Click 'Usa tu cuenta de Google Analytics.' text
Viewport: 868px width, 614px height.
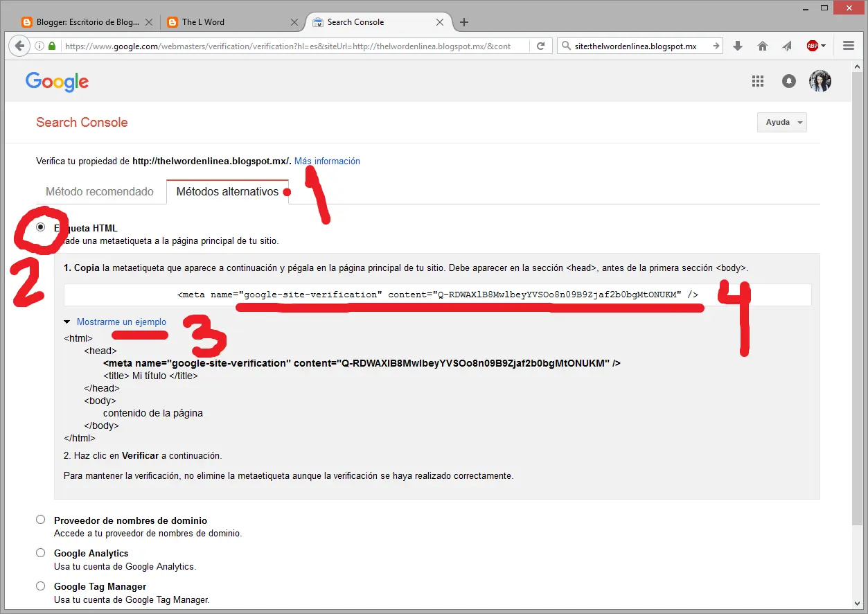point(125,566)
